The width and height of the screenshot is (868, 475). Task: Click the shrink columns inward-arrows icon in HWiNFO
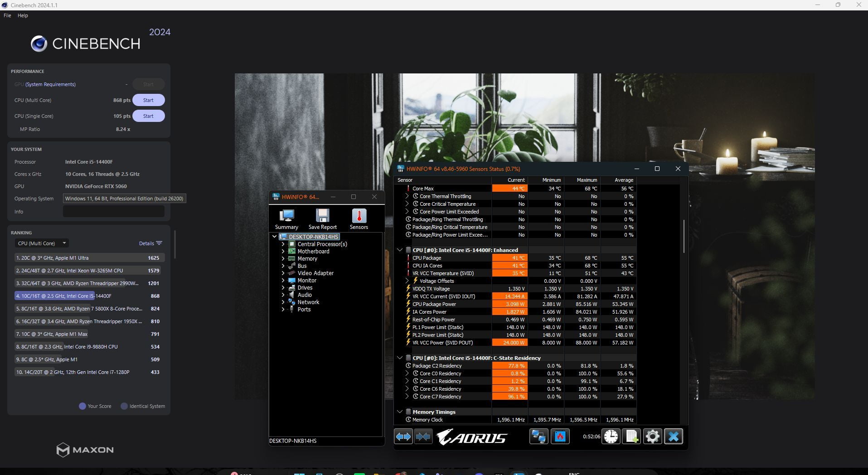(x=423, y=436)
